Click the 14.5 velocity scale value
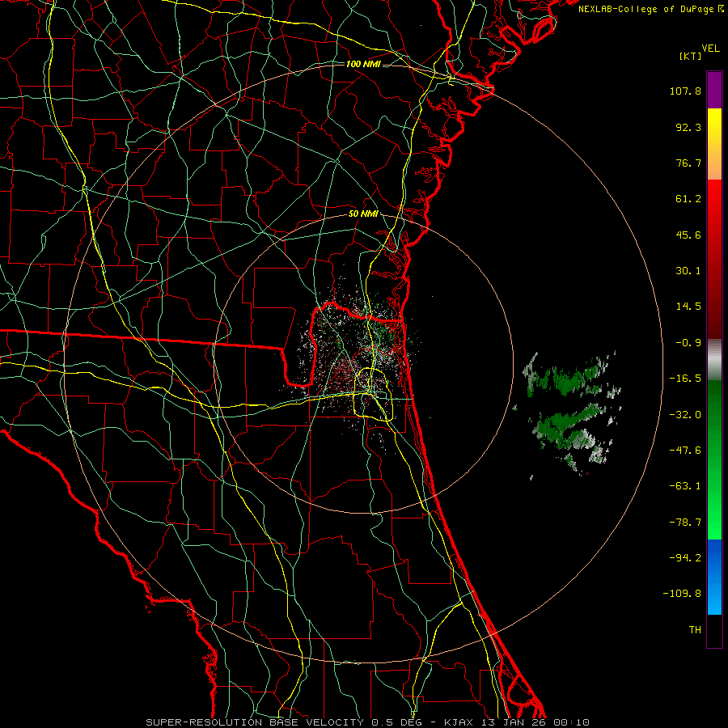728x728 pixels. 688,307
